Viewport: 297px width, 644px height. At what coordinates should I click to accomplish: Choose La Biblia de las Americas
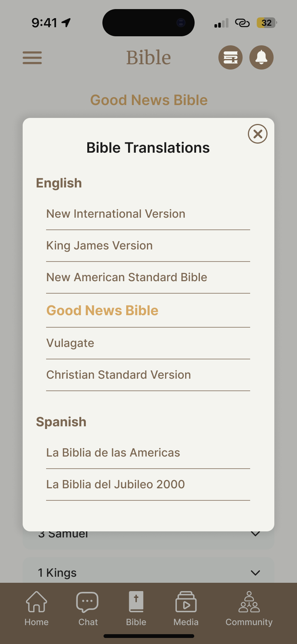click(x=113, y=453)
